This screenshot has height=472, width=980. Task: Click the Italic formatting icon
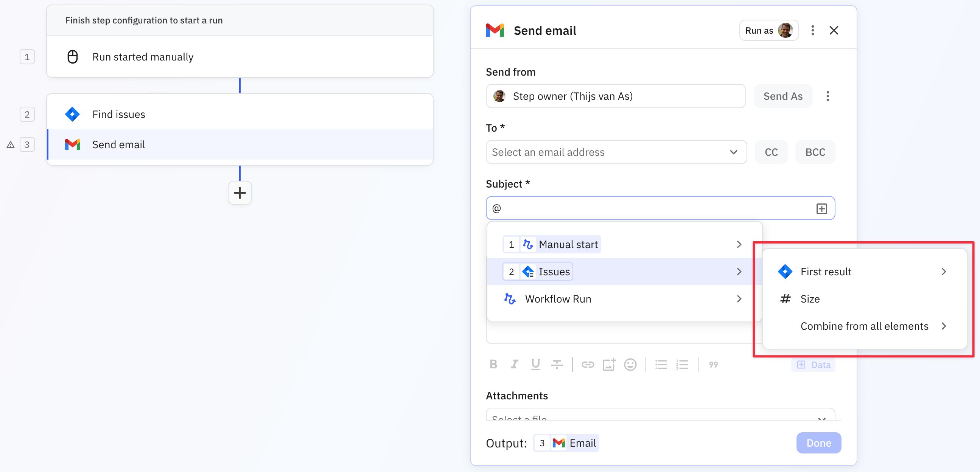[x=514, y=364]
